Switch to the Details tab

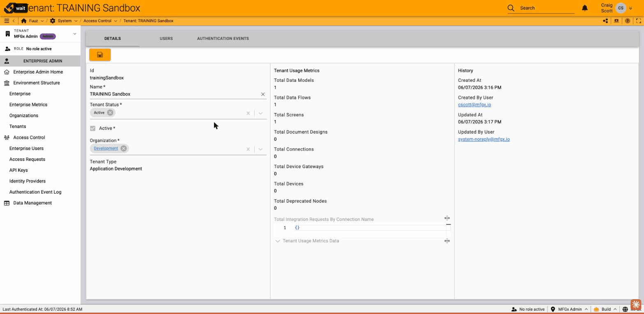coord(113,39)
